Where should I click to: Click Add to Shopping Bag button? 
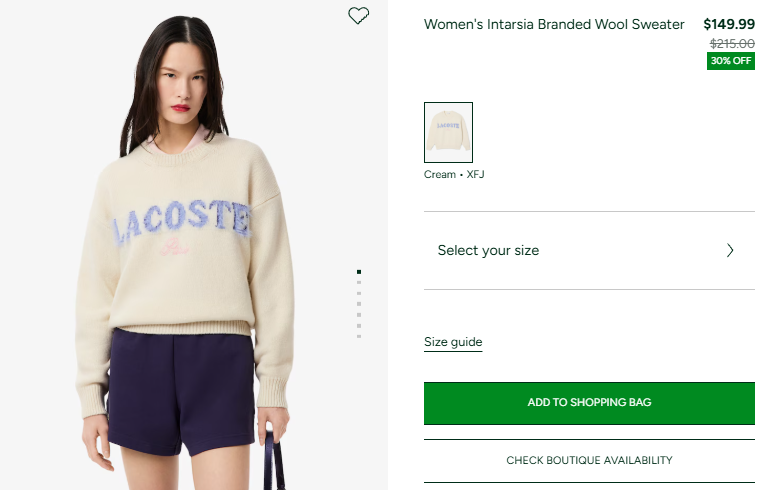589,402
